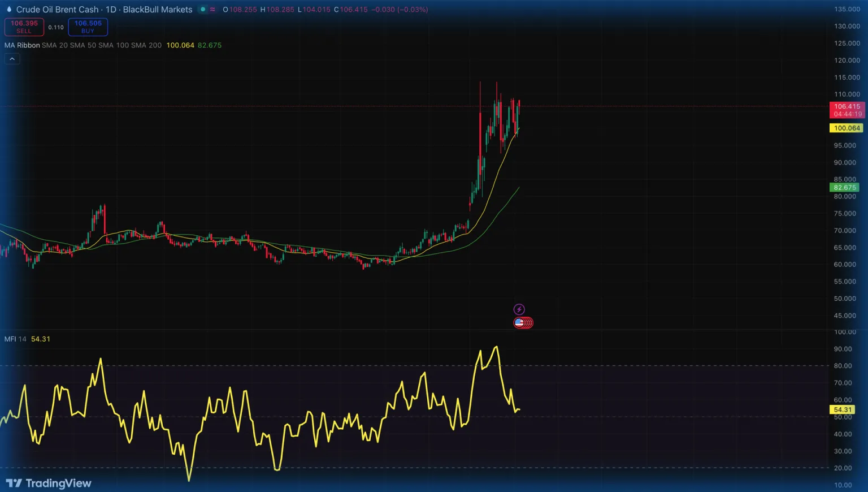868x492 pixels.
Task: Select the MA Ribbon indicator legend
Action: point(22,45)
